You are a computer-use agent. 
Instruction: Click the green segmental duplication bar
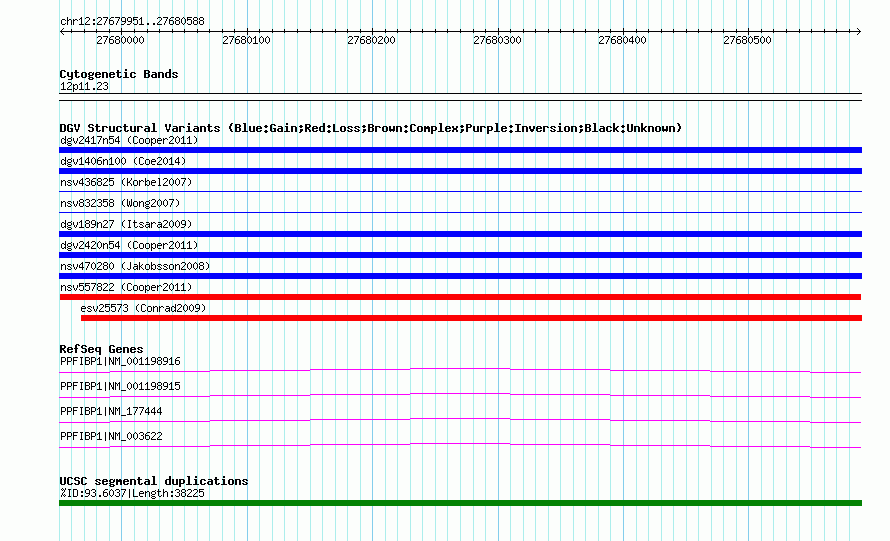[460, 503]
